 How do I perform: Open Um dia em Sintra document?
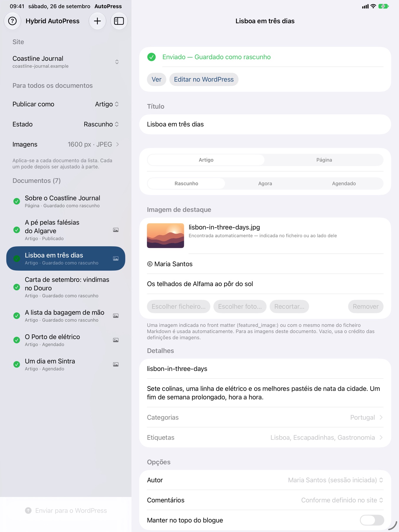tap(66, 364)
